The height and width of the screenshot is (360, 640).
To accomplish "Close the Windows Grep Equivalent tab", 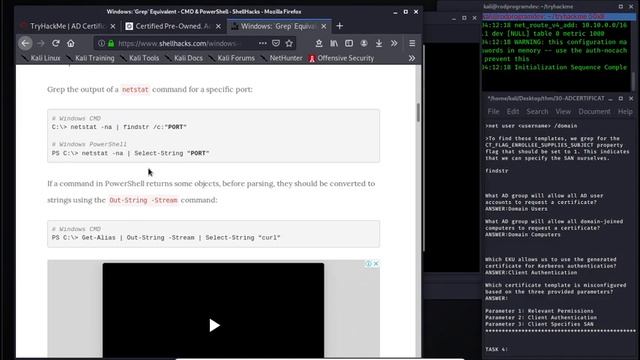I will pos(324,26).
